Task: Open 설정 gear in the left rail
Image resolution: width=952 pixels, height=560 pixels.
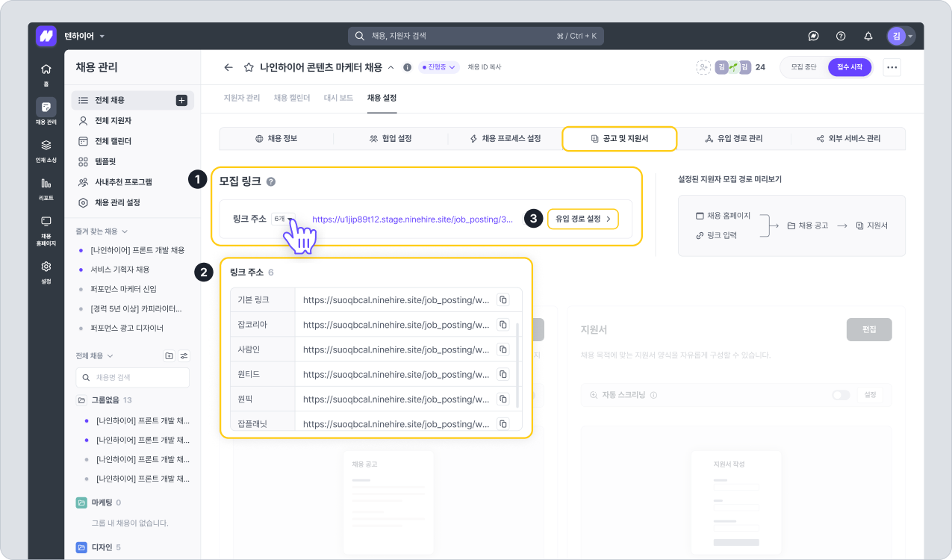Action: pos(46,271)
